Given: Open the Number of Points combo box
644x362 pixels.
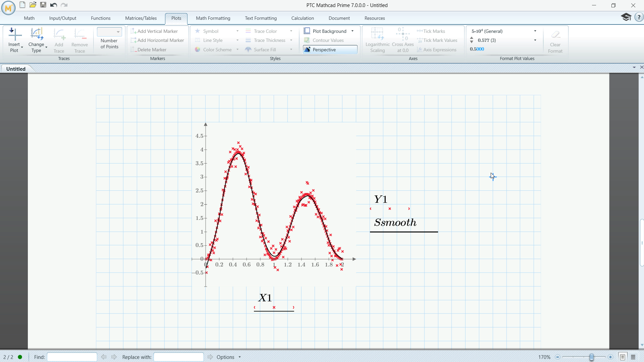Looking at the screenshot, I should pos(109,32).
